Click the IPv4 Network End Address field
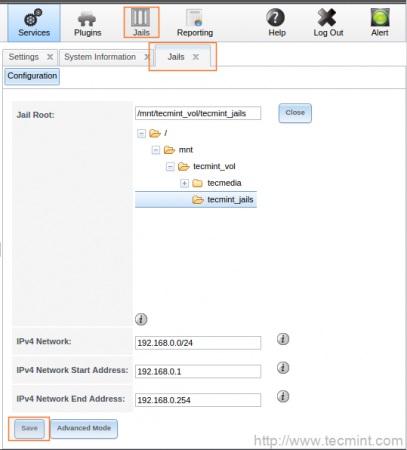The height and width of the screenshot is (450, 407). coord(198,400)
